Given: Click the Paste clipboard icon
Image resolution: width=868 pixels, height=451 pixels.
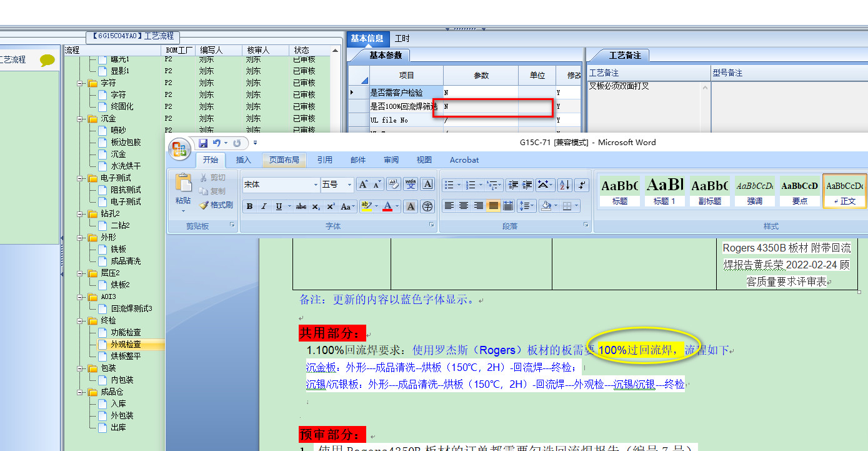Looking at the screenshot, I should (x=183, y=183).
